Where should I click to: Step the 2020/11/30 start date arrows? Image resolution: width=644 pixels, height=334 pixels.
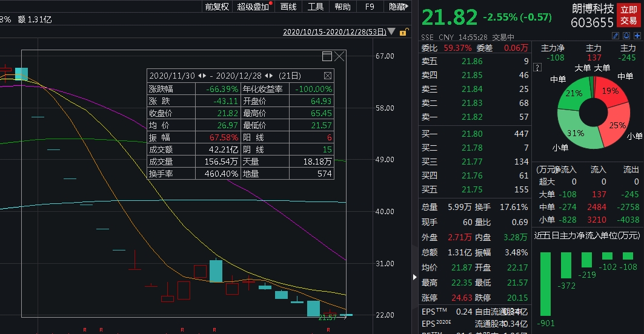[202, 76]
